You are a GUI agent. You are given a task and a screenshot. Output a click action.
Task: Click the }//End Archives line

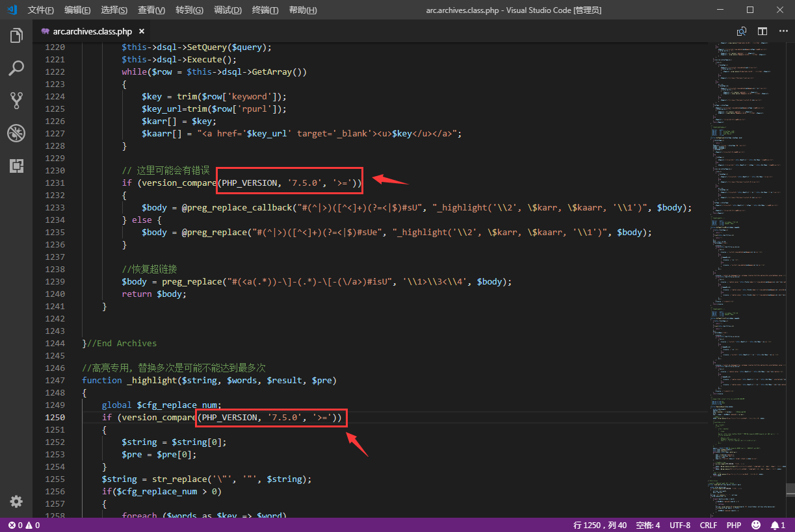[120, 343]
